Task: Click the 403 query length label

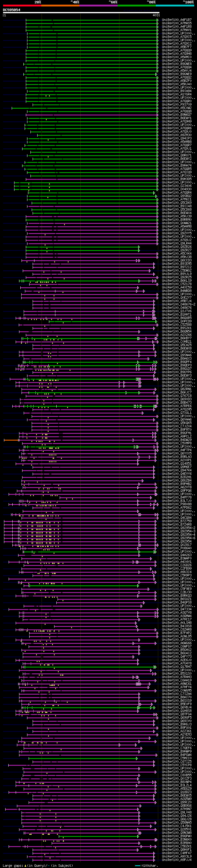Action: tap(155, 15)
